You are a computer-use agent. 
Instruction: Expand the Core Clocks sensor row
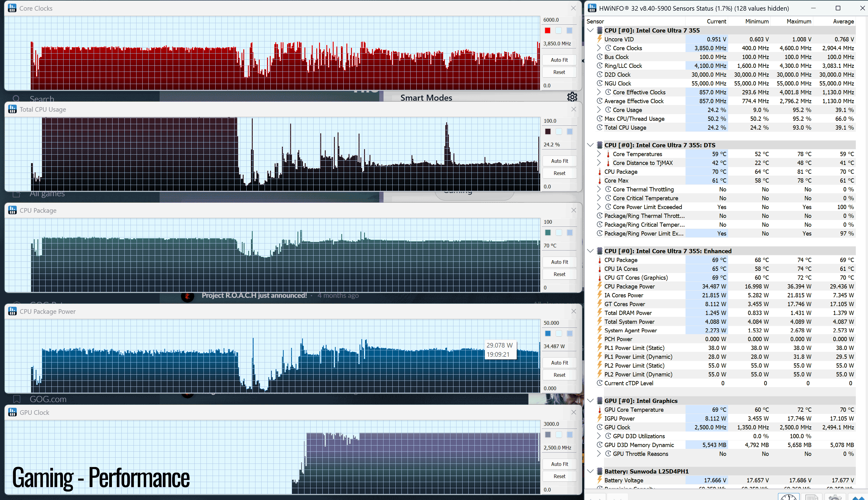coord(599,48)
